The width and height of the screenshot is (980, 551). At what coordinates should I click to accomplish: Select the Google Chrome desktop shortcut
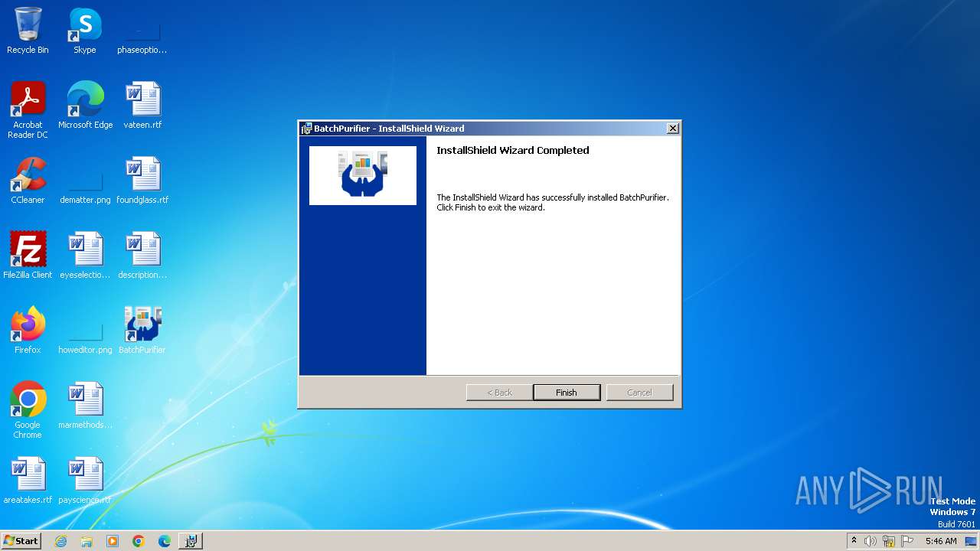coord(28,410)
